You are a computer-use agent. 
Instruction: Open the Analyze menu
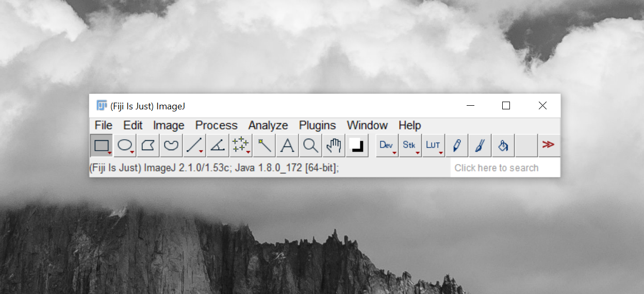point(268,125)
